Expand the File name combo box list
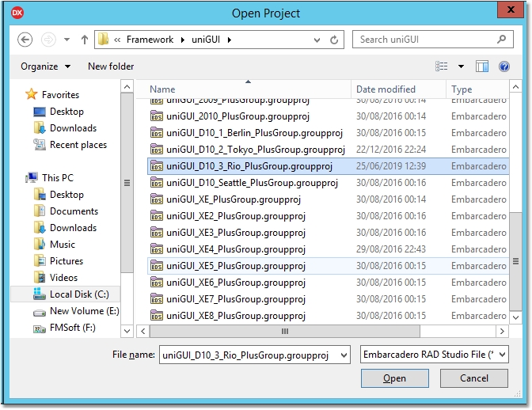 click(344, 355)
